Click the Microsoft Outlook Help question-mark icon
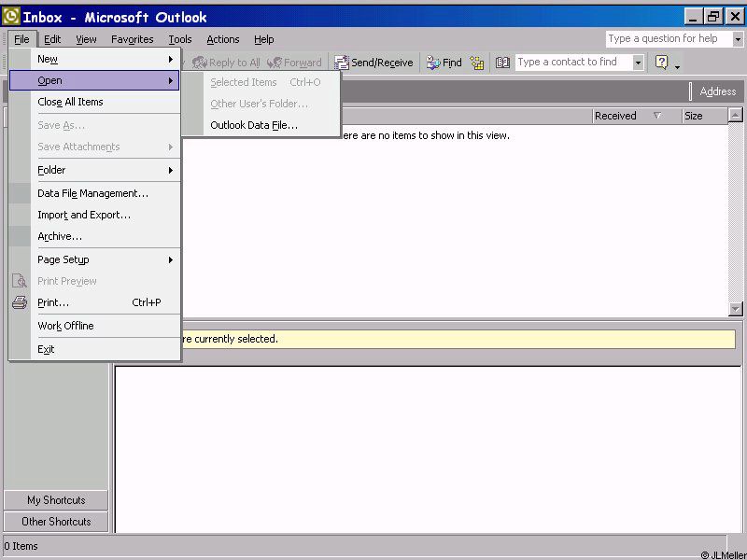 click(x=662, y=63)
